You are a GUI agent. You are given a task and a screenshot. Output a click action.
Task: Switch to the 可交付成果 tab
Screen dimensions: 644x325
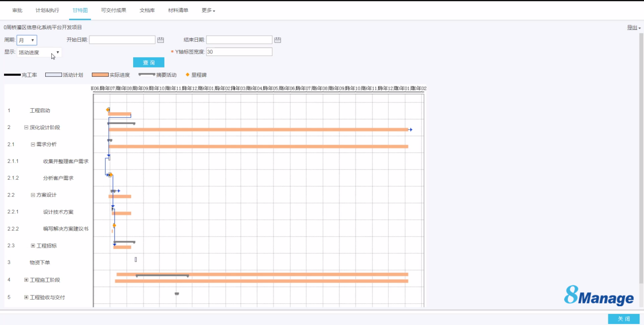(x=113, y=10)
